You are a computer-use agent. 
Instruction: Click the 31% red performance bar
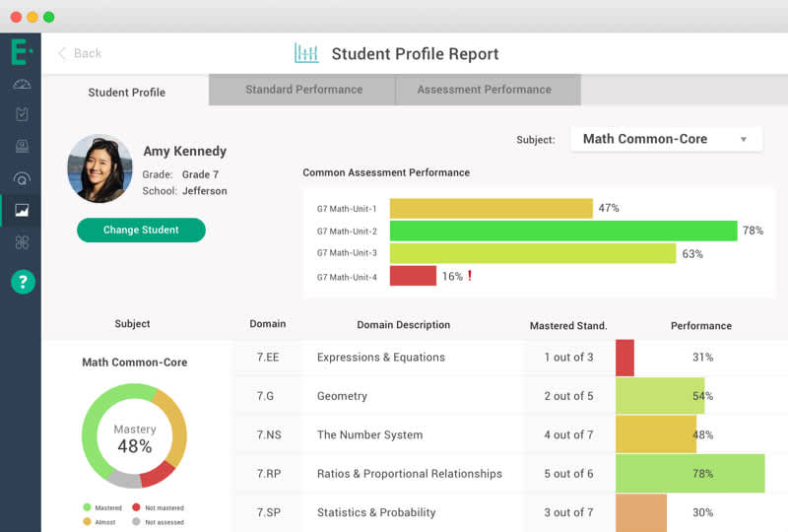(x=624, y=358)
